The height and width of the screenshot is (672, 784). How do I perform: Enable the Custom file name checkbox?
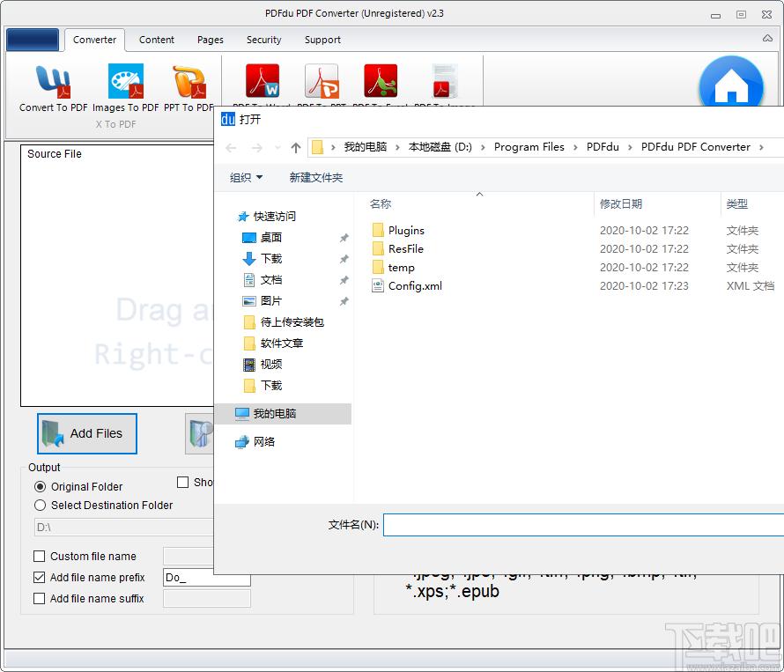click(39, 556)
